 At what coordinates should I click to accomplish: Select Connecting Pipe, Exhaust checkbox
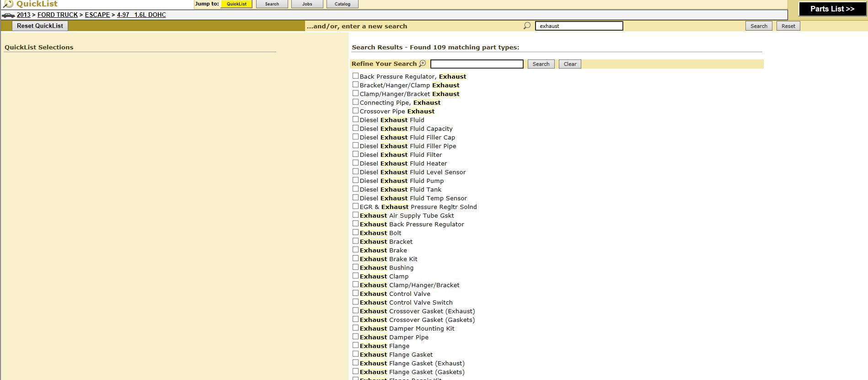coord(355,102)
